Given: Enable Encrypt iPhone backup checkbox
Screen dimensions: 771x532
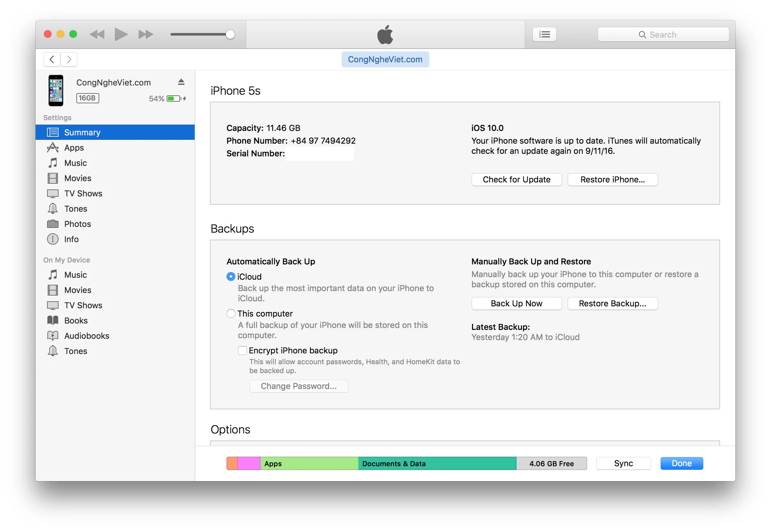Looking at the screenshot, I should coord(242,351).
